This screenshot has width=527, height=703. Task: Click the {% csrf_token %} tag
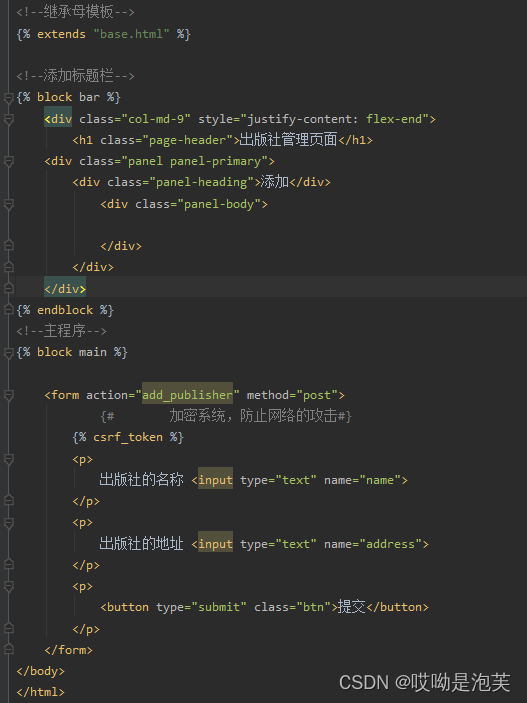[x=128, y=437]
